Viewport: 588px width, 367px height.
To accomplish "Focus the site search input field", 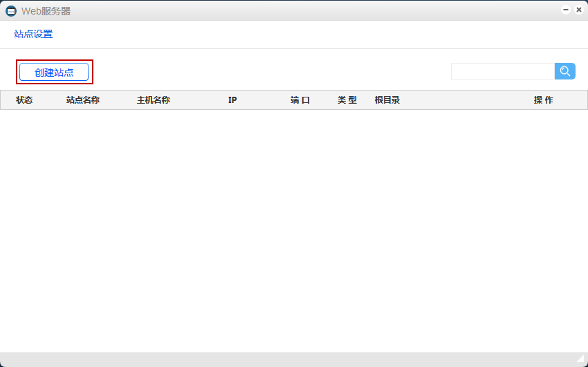I will [x=503, y=71].
